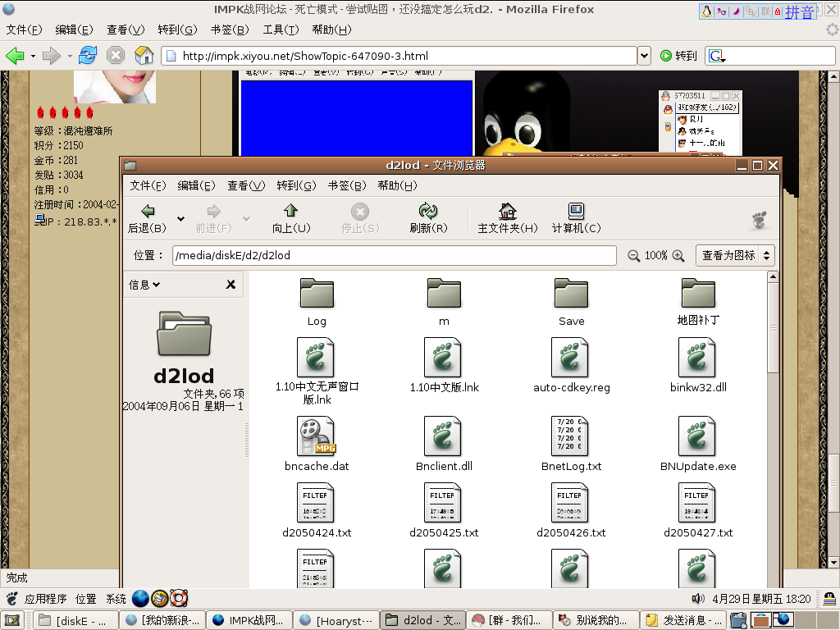Viewport: 840px width, 630px height.
Task: Select file bncache.dat
Action: click(317, 444)
